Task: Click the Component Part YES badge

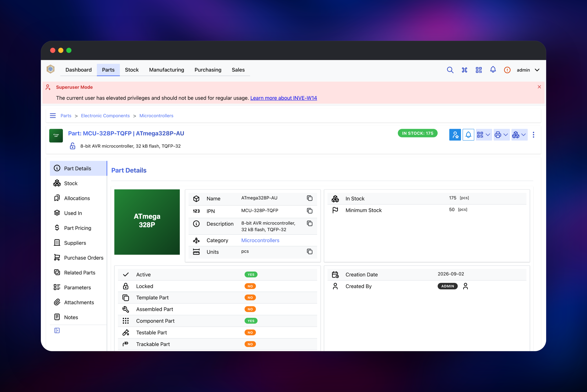Action: pyautogui.click(x=251, y=321)
